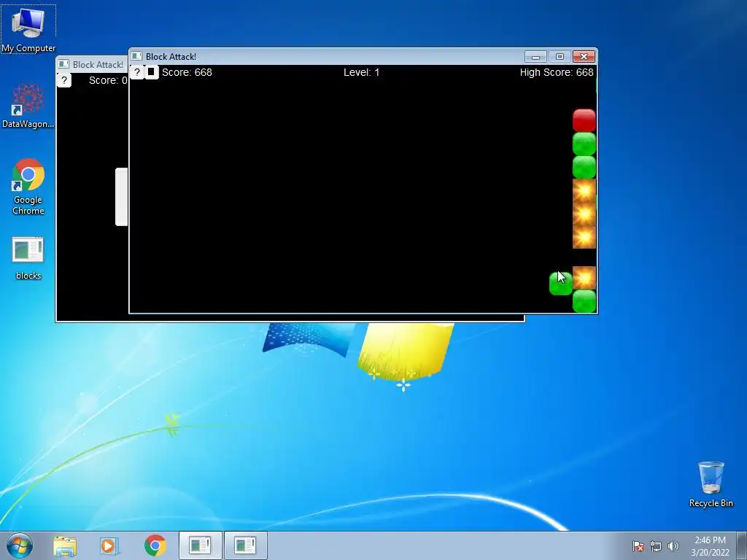Select the Google Chrome desktop shortcut
The height and width of the screenshot is (560, 747).
coord(28,187)
